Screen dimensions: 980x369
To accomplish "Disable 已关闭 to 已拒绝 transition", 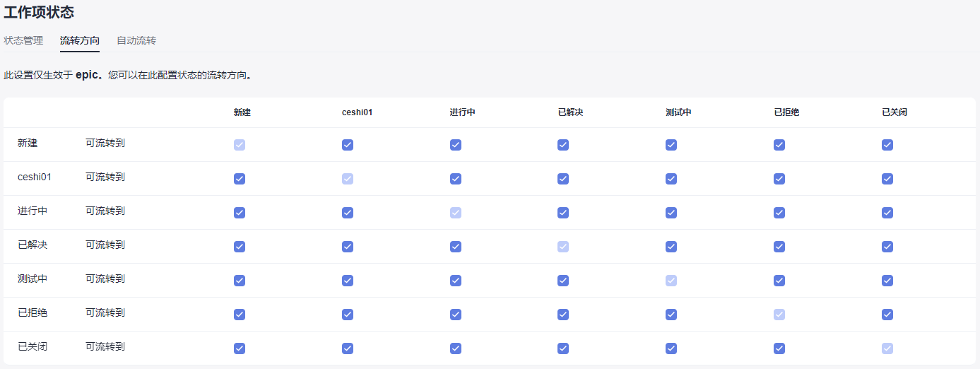I will tap(779, 348).
